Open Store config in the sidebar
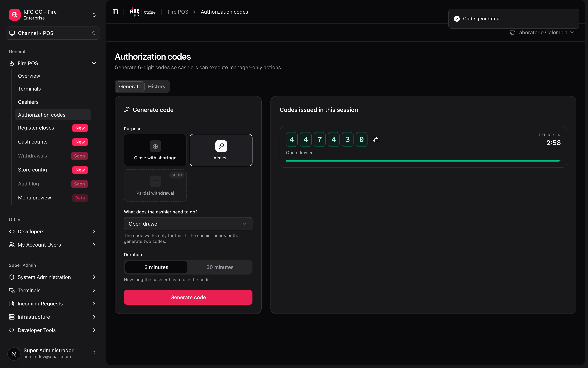The image size is (588, 368). pyautogui.click(x=53, y=170)
